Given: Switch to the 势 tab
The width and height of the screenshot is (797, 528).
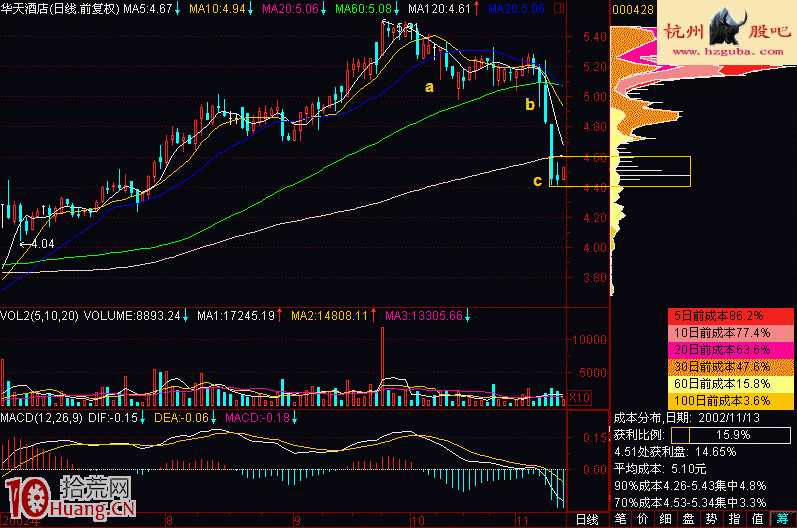Looking at the screenshot, I should click(711, 519).
